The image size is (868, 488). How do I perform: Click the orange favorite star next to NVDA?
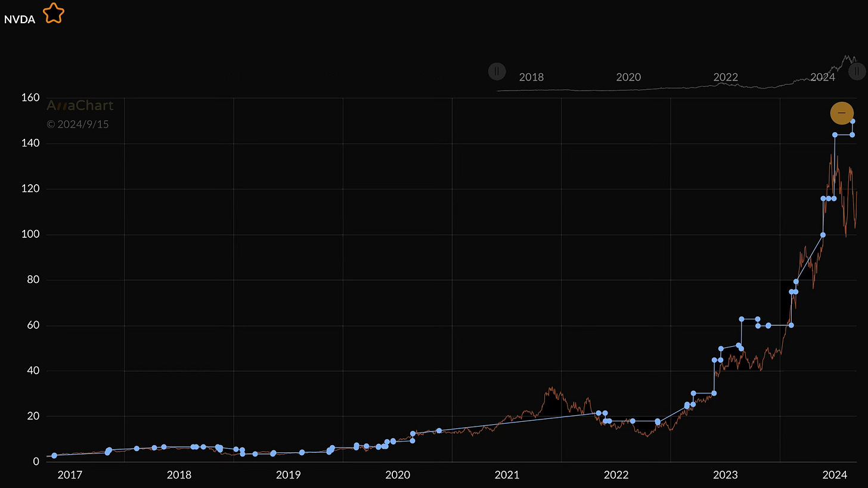[x=53, y=13]
